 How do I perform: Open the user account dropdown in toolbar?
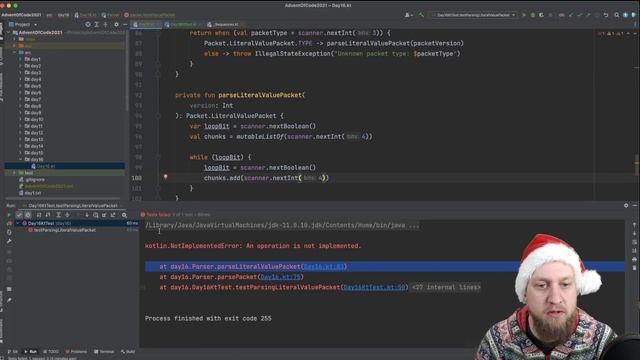408,15
